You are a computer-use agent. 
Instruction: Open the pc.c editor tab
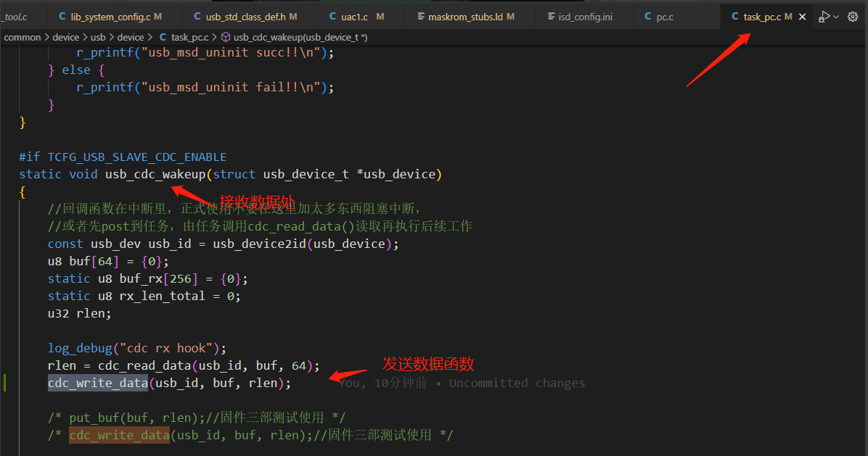click(x=659, y=17)
